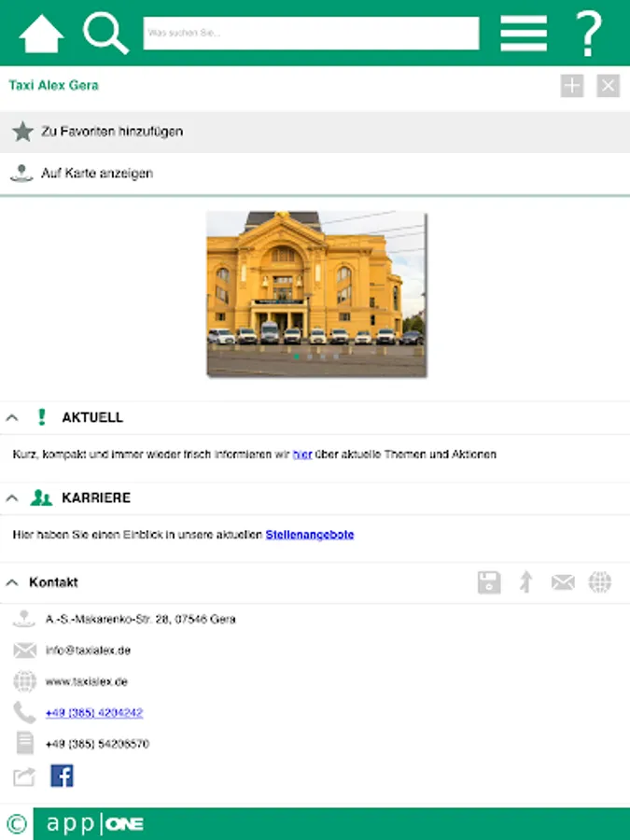The image size is (630, 840).
Task: Open the hamburger menu
Action: (x=524, y=34)
